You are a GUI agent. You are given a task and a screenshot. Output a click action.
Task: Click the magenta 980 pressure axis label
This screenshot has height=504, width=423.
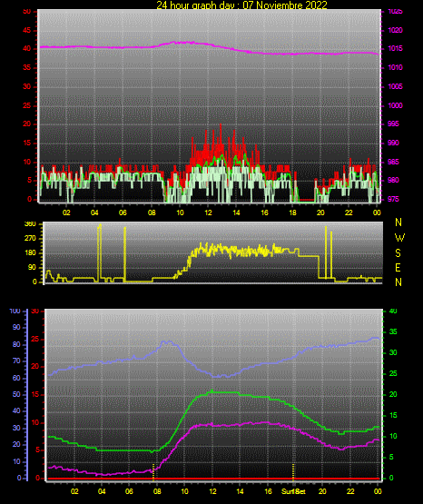tap(393, 180)
